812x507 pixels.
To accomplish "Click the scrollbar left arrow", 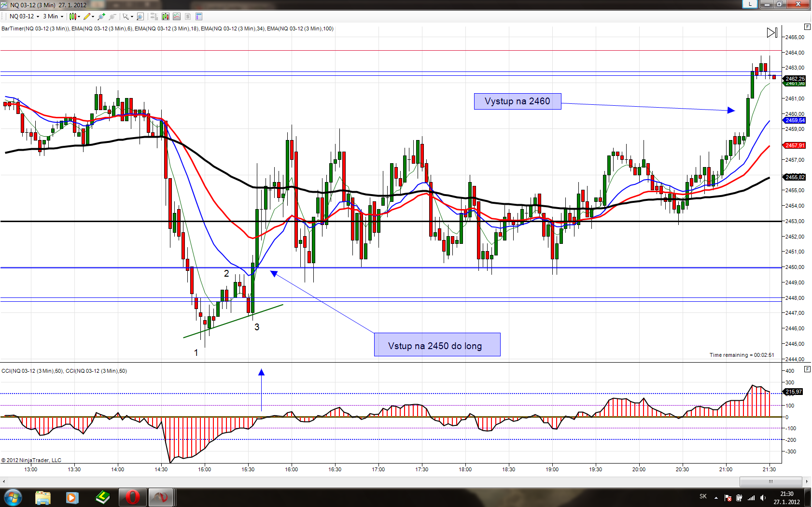I will [4, 481].
